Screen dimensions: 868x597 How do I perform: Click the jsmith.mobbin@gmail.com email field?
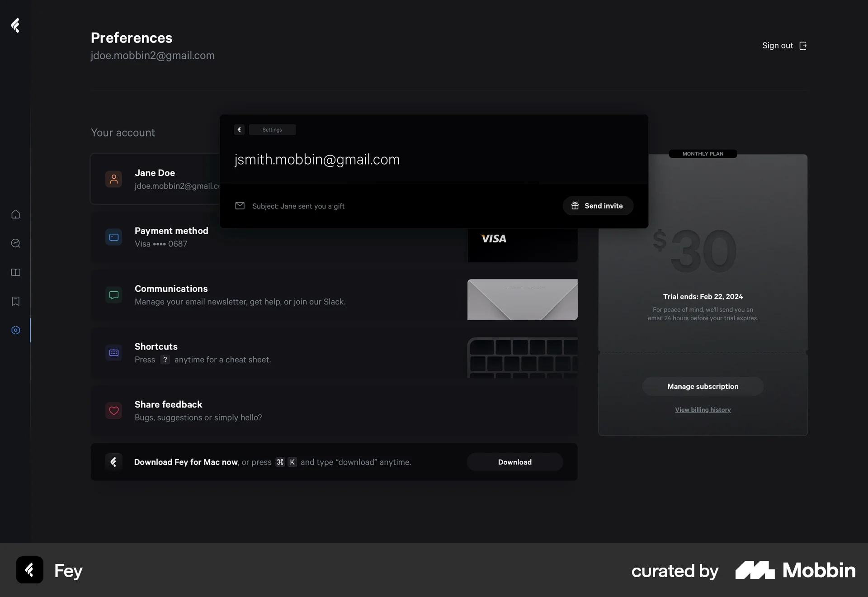[316, 160]
